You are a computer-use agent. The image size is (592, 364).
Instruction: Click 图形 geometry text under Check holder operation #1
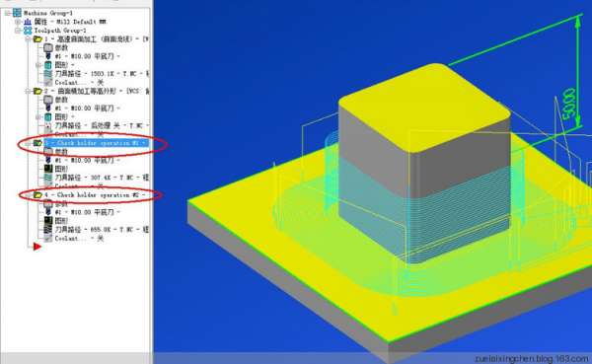point(61,169)
